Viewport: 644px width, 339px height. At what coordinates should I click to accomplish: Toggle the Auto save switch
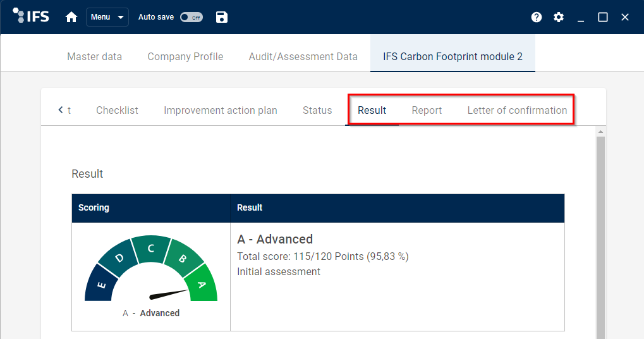[191, 17]
